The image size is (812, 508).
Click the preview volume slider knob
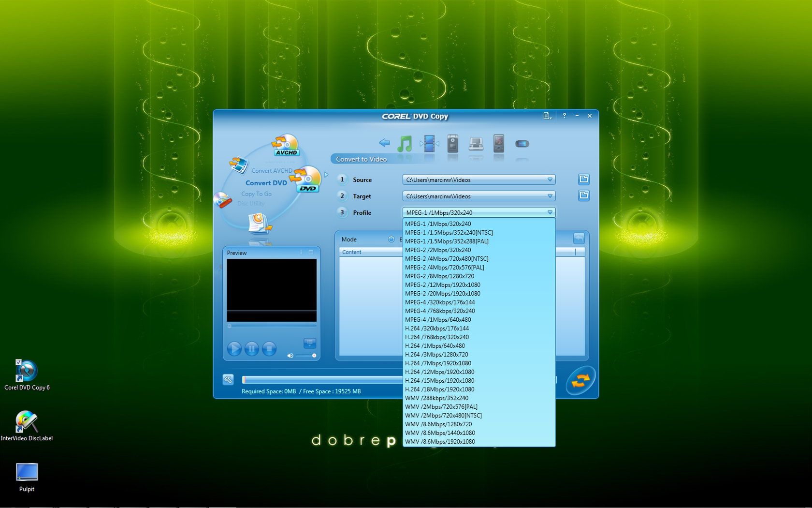point(314,356)
